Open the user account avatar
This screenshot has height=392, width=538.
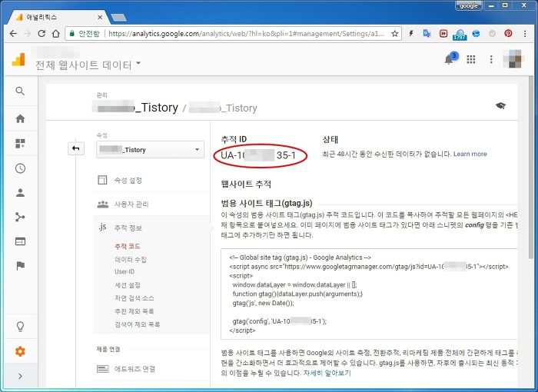[513, 59]
